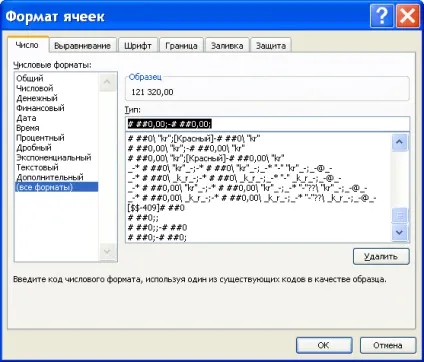
Task: Open the Выравнивание tab
Action: point(82,46)
